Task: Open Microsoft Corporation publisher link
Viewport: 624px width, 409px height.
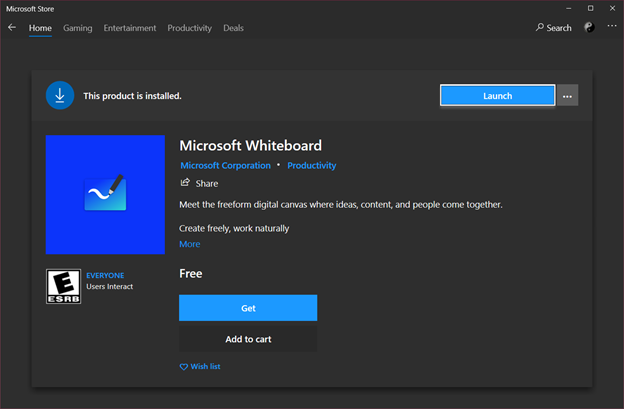Action: coord(225,166)
